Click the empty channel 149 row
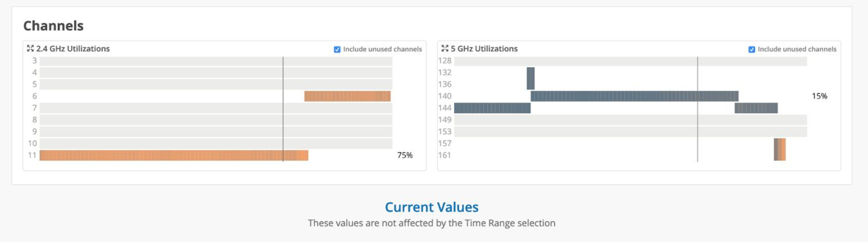The width and height of the screenshot is (868, 247). [630, 120]
